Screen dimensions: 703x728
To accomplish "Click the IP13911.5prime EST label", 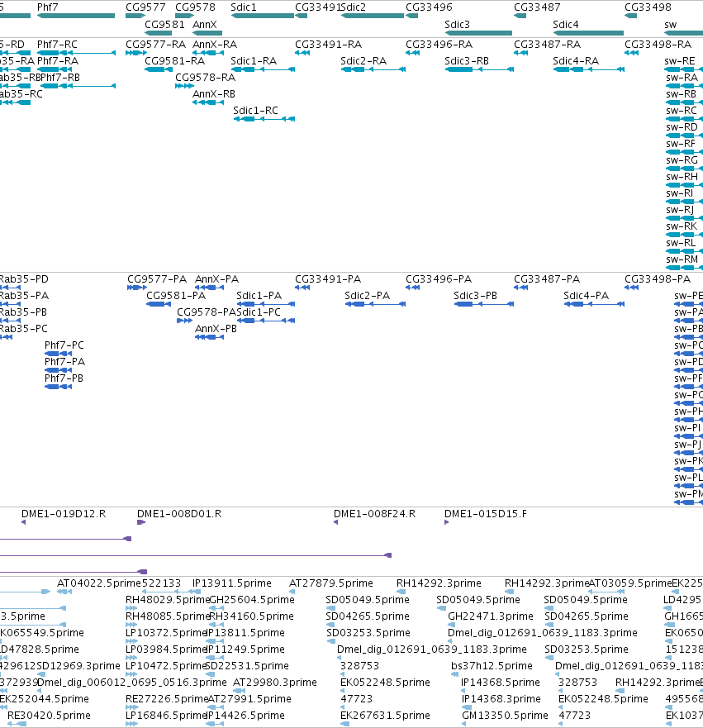I will 232,583.
